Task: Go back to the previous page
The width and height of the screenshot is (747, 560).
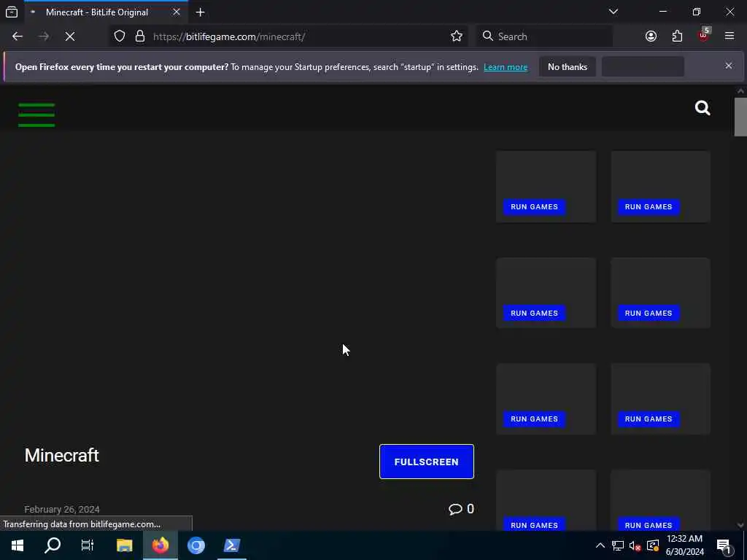Action: pyautogui.click(x=18, y=36)
